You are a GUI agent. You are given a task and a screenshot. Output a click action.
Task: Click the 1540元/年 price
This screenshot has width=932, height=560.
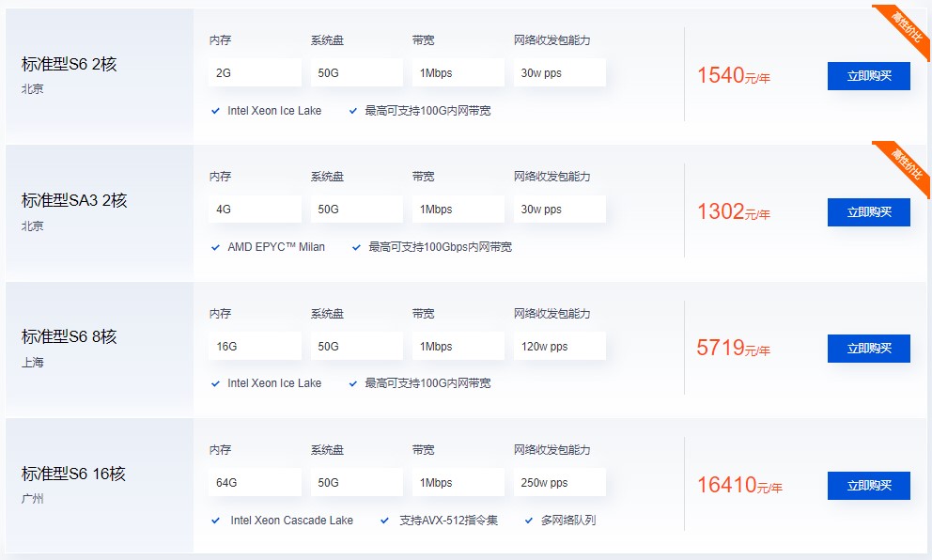pyautogui.click(x=734, y=75)
